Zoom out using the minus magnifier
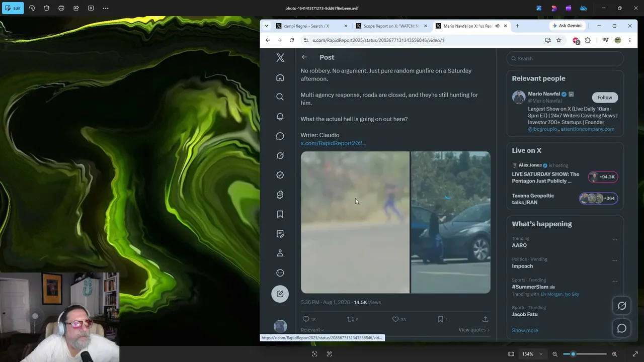This screenshot has width=644, height=362. 555,354
